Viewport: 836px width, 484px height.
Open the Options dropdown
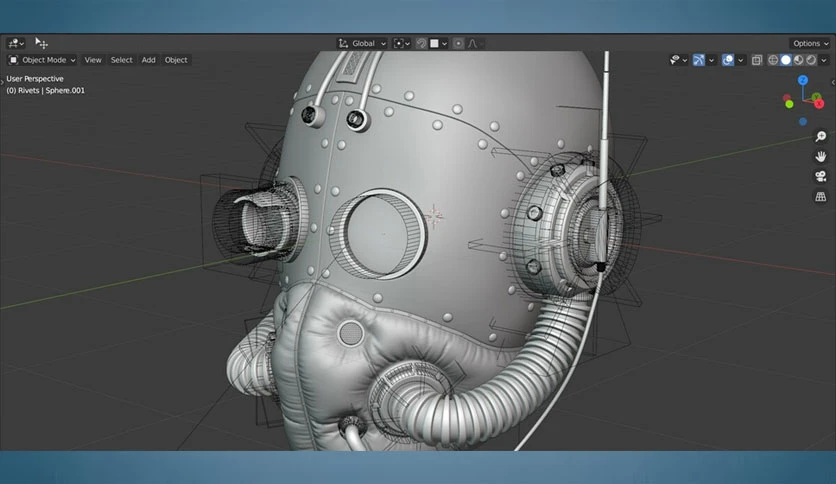pyautogui.click(x=810, y=43)
